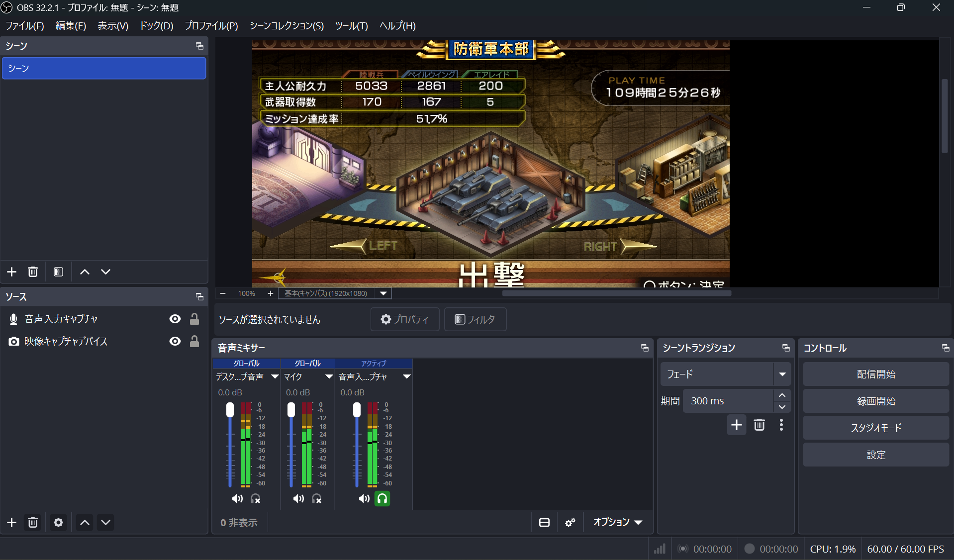Click the プロパティ button
The width and height of the screenshot is (954, 560).
(405, 319)
